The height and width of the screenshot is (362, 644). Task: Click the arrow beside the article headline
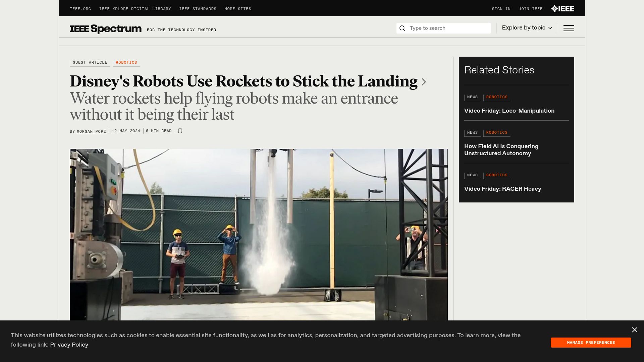pyautogui.click(x=424, y=82)
